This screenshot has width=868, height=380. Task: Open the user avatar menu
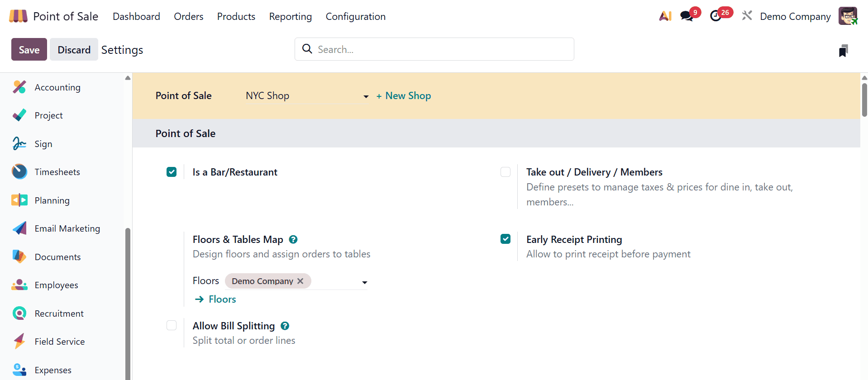(848, 16)
